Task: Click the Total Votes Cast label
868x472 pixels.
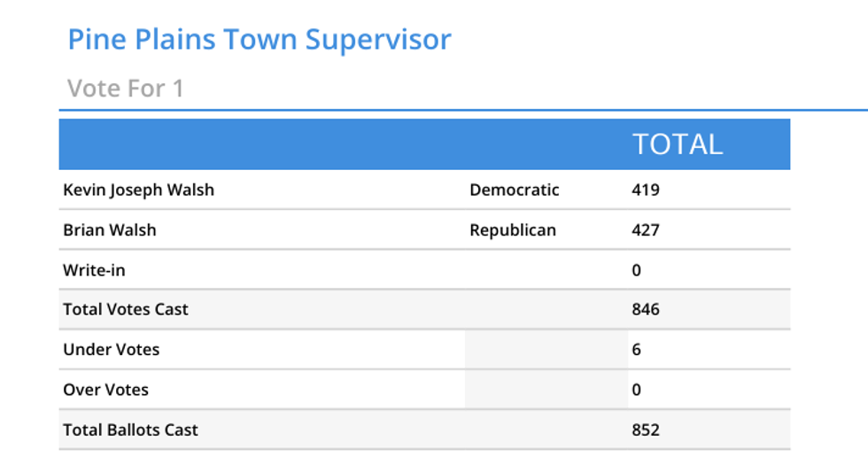Action: pyautogui.click(x=126, y=310)
